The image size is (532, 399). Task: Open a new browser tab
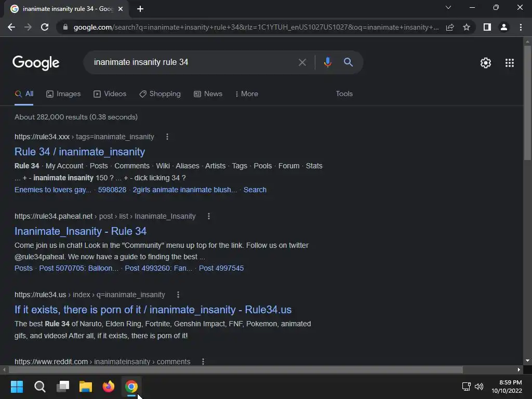point(140,9)
